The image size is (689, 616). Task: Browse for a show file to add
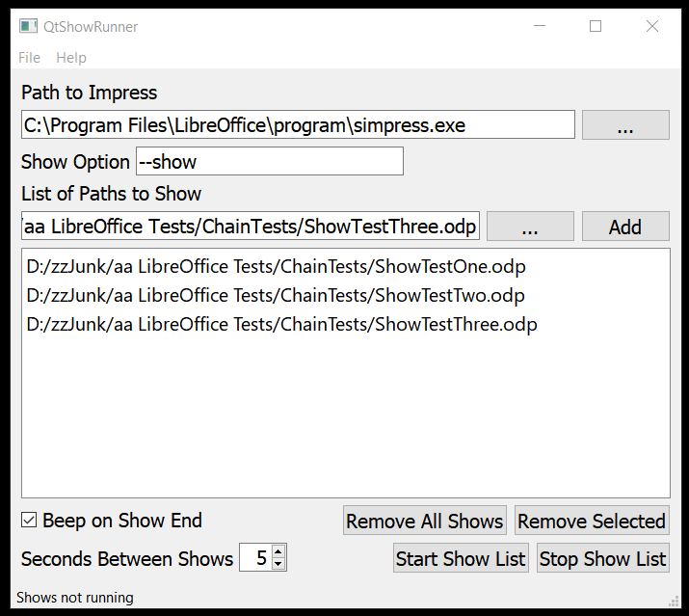click(x=530, y=227)
